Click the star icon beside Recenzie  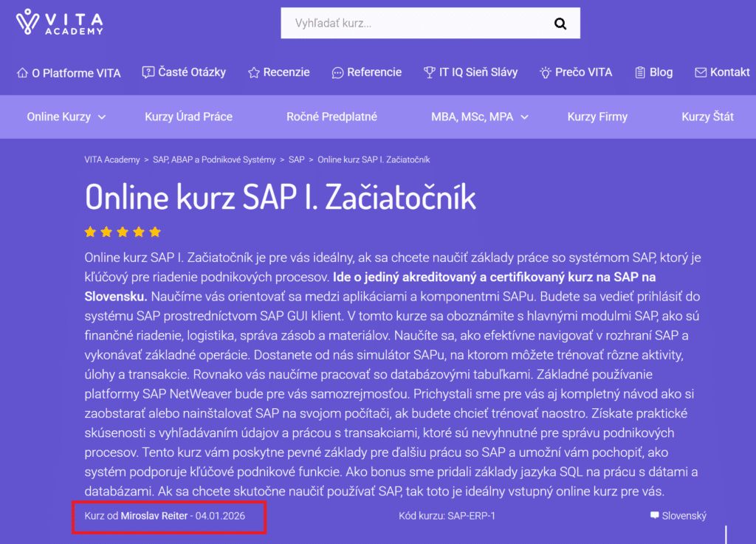pos(254,73)
